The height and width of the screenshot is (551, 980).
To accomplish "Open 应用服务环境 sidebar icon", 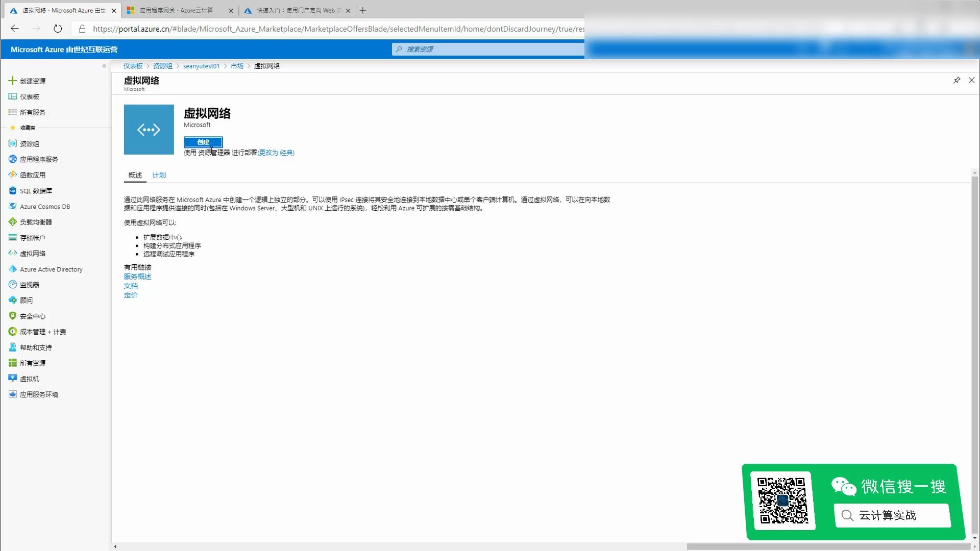I will click(13, 394).
